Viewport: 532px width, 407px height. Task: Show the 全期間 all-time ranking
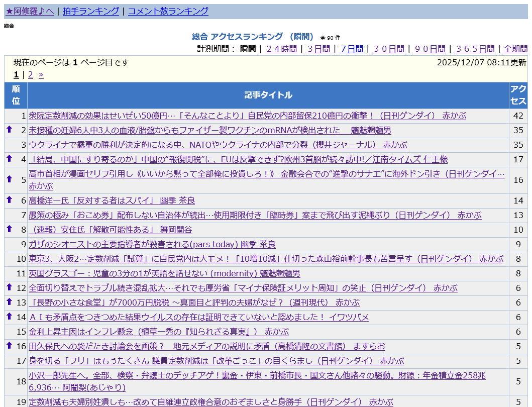pos(515,49)
